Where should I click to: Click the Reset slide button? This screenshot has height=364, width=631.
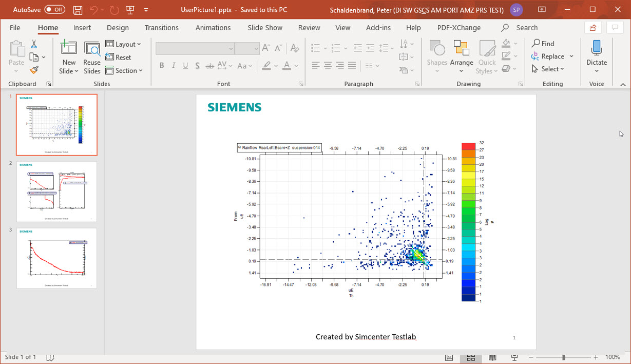(x=119, y=58)
